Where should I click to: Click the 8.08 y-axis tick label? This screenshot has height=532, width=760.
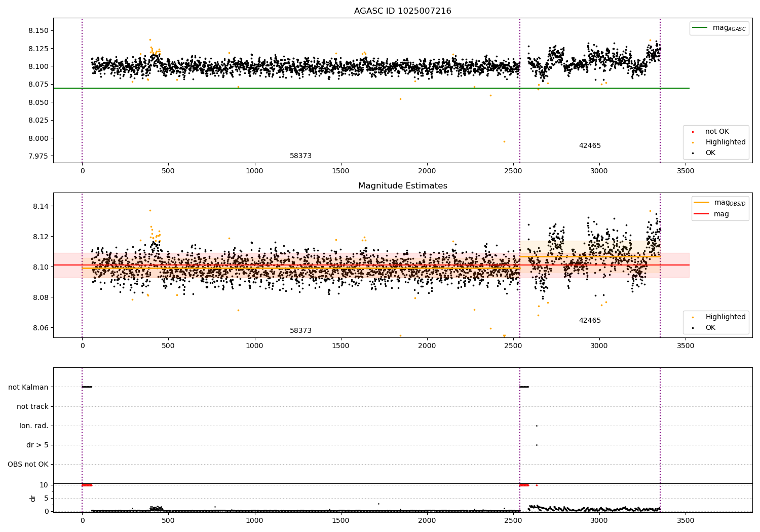pos(41,297)
